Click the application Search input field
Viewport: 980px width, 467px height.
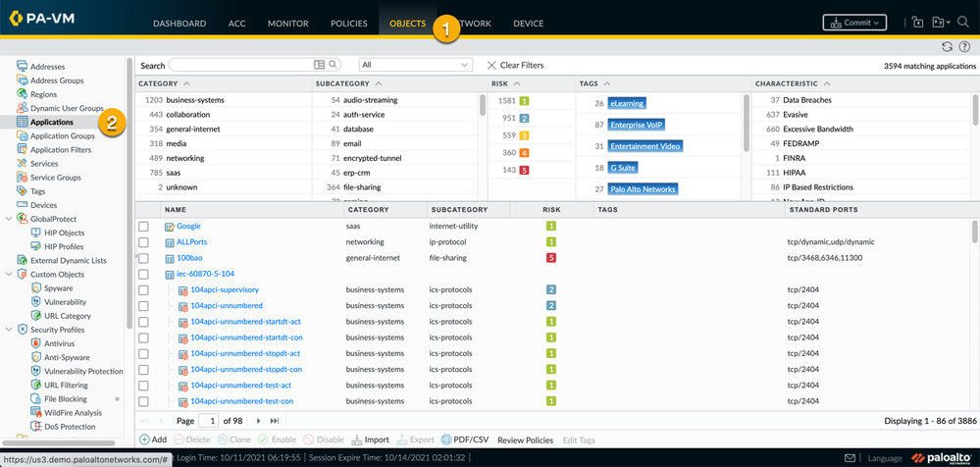click(240, 65)
